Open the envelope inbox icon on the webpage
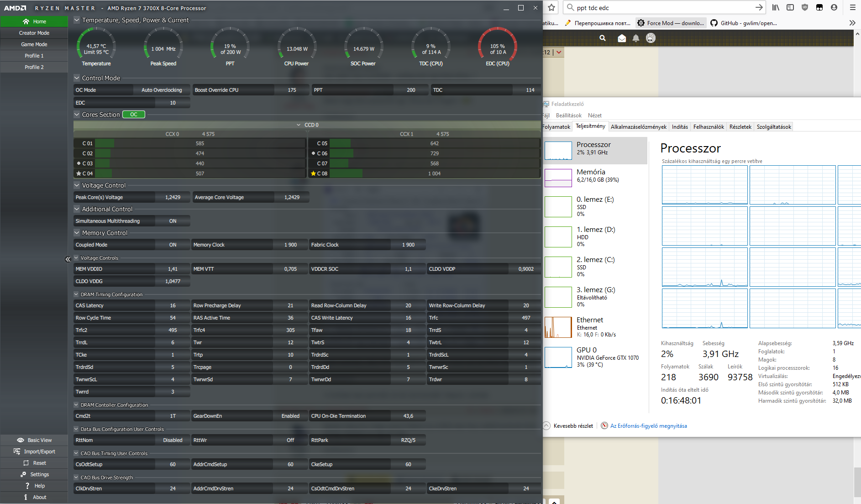 coord(622,38)
